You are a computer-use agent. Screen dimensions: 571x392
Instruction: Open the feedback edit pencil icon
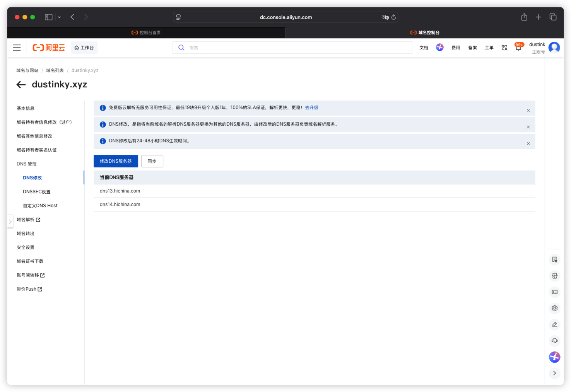click(x=555, y=324)
